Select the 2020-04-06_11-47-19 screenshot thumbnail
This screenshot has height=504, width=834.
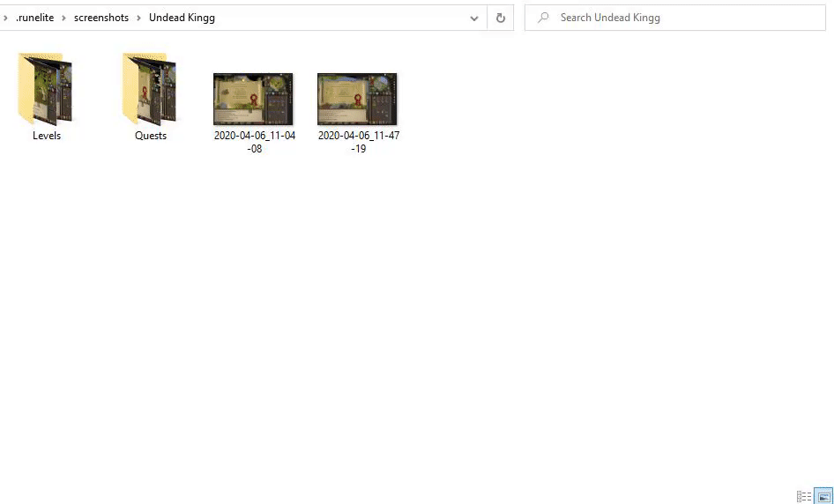(x=357, y=99)
